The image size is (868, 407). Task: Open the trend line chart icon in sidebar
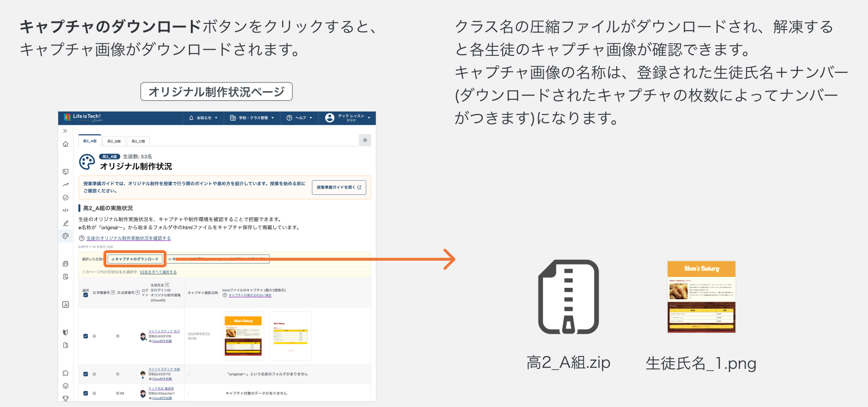[x=65, y=184]
